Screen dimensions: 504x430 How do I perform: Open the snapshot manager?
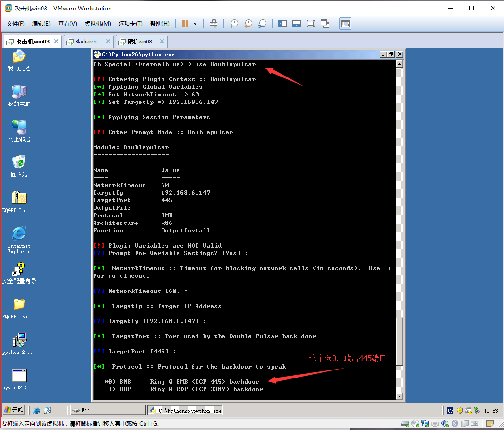[x=262, y=24]
